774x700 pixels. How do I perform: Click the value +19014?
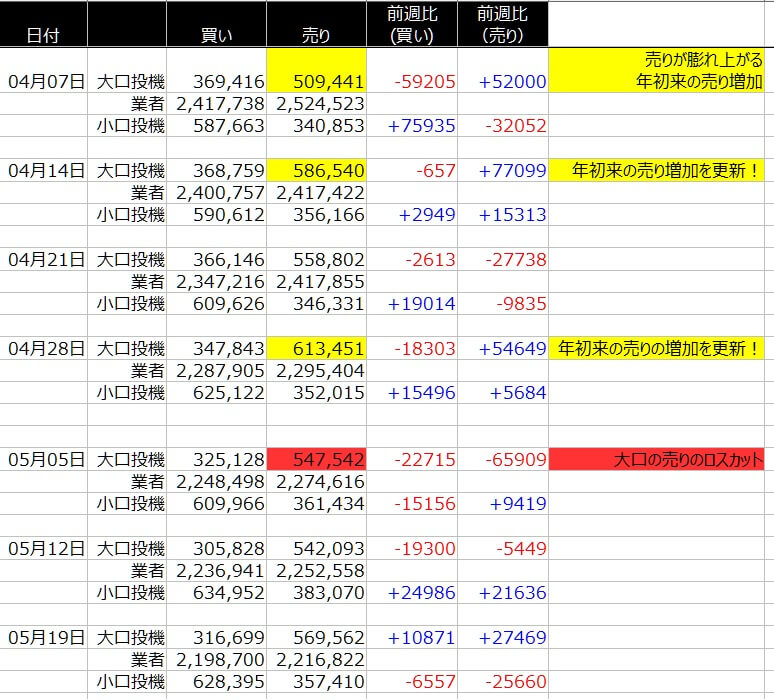coord(422,304)
